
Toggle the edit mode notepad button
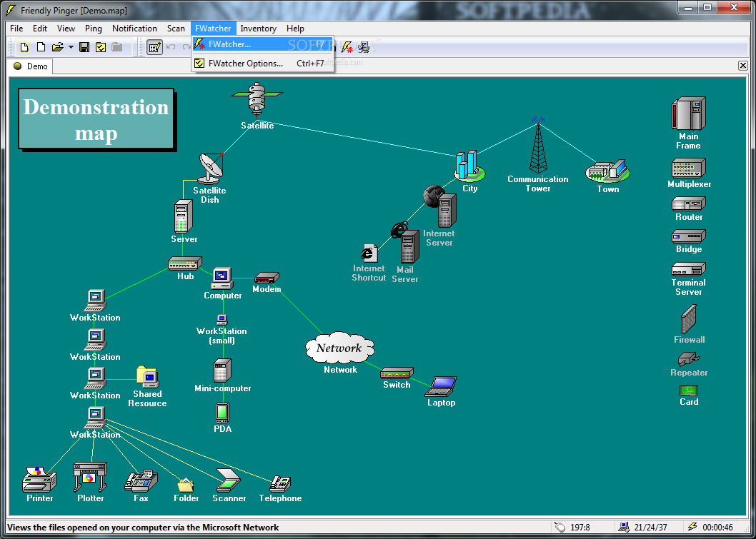(154, 47)
